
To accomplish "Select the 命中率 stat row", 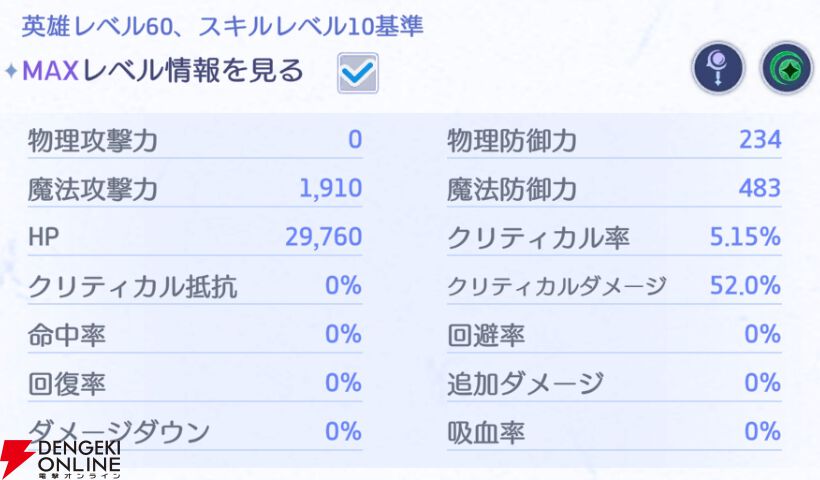I will pyautogui.click(x=195, y=335).
